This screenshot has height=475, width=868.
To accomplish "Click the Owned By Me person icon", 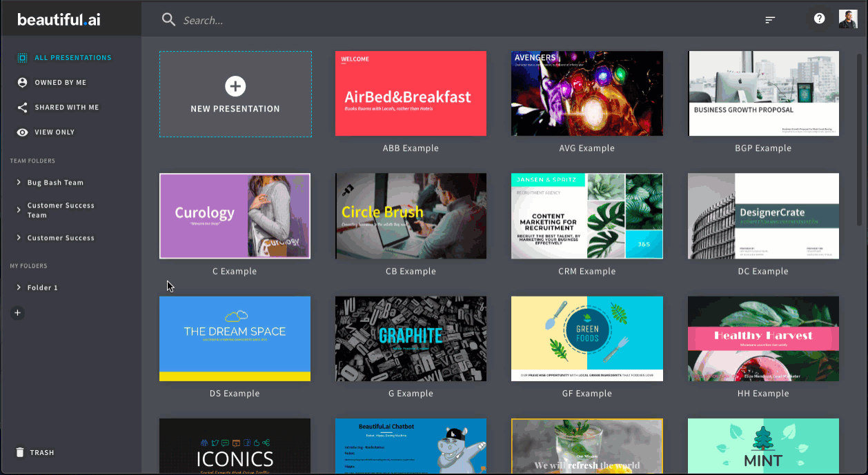I will click(x=22, y=82).
